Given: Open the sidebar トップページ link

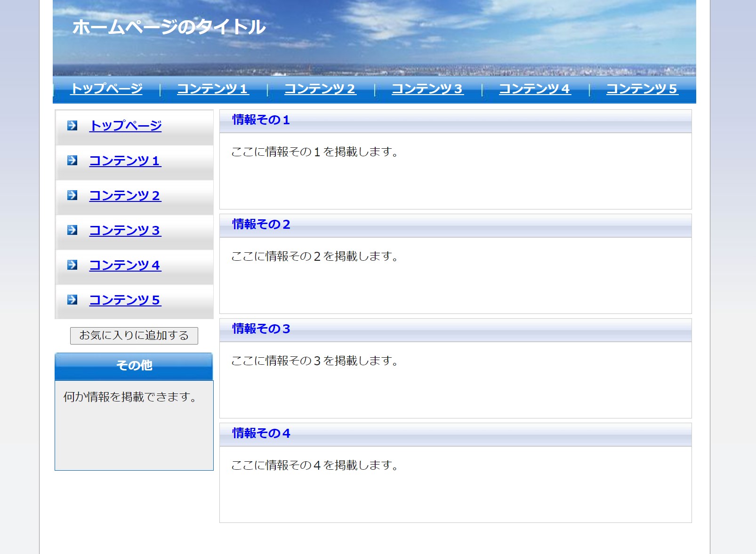Looking at the screenshot, I should point(125,126).
